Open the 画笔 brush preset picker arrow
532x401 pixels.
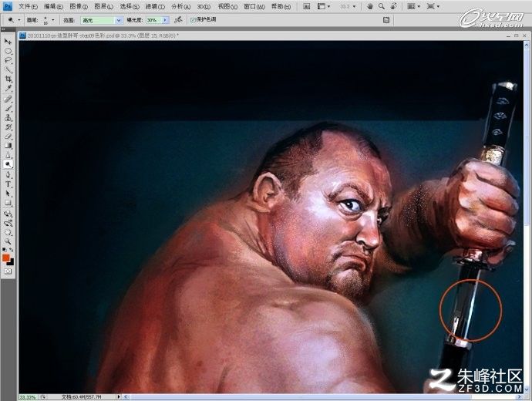(53, 20)
